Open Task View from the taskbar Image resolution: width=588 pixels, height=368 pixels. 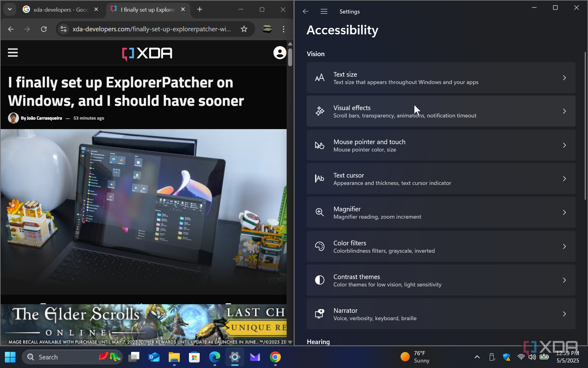[x=134, y=357]
